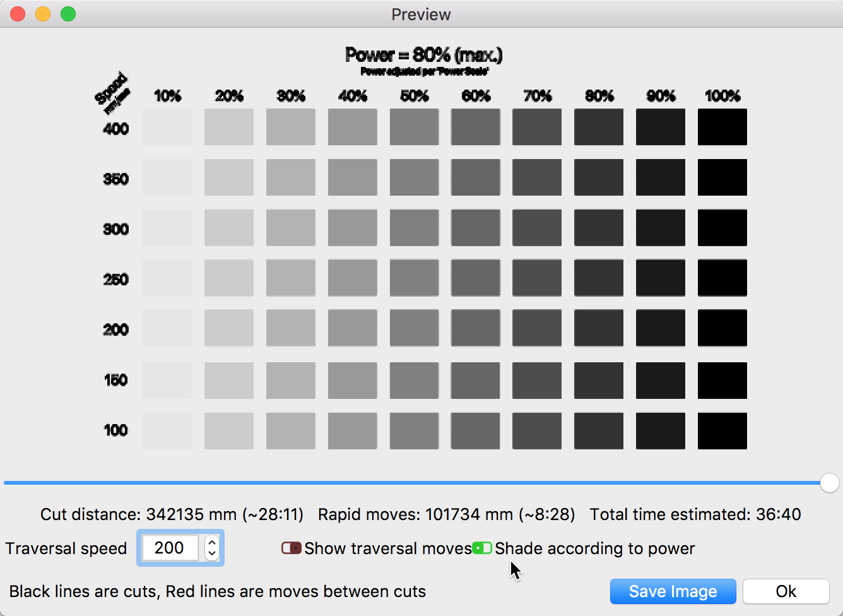This screenshot has width=843, height=616.
Task: Click the 60% power square at speed 400
Action: [x=476, y=127]
